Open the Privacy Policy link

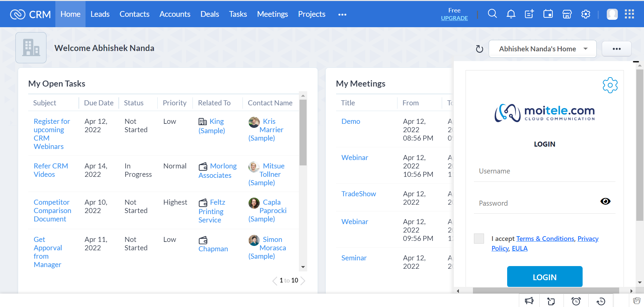click(545, 243)
